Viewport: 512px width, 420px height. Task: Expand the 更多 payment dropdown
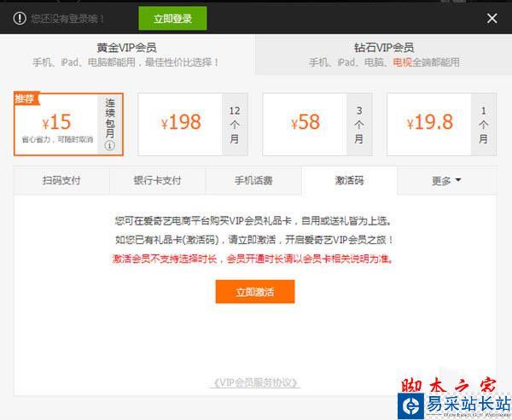(x=446, y=180)
